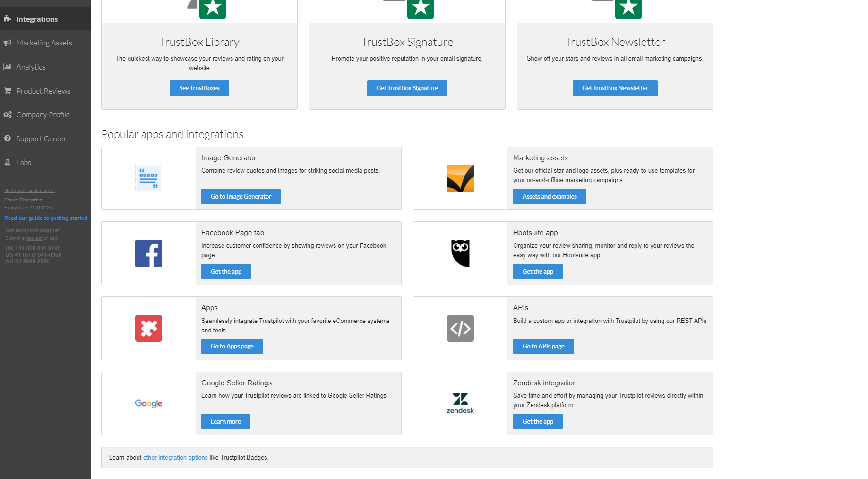Open Product Reviews in the sidebar
This screenshot has height=479, width=868.
tap(45, 91)
